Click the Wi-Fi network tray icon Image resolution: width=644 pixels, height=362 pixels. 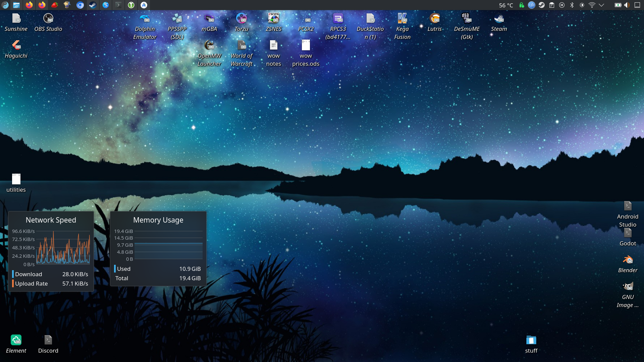pyautogui.click(x=592, y=5)
